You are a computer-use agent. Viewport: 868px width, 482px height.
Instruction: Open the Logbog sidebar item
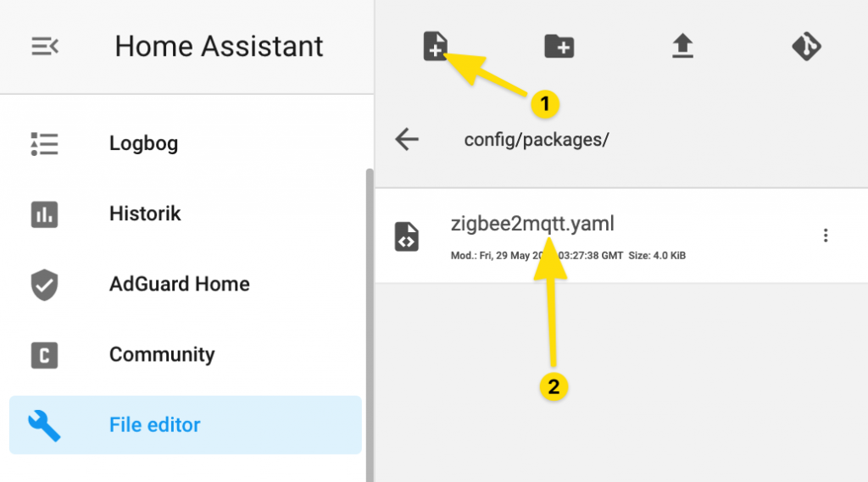[186, 144]
